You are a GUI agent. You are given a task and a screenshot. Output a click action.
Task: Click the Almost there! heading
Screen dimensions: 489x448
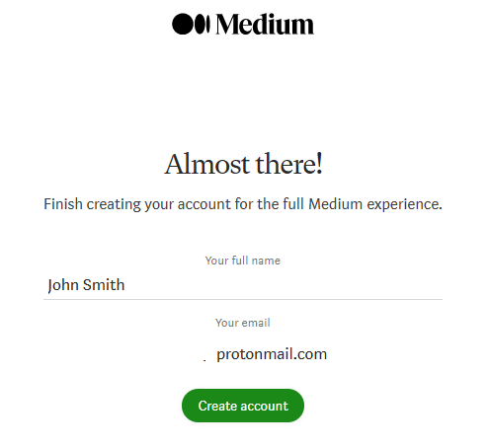click(x=243, y=164)
